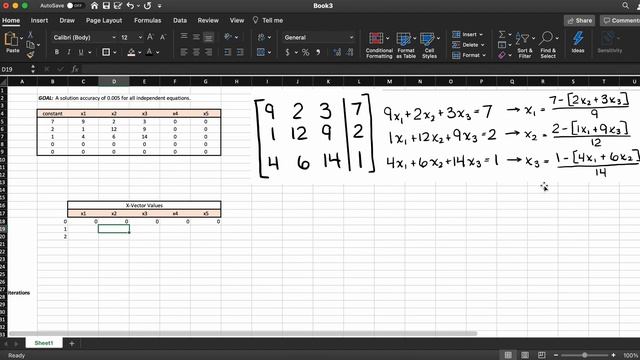This screenshot has width=640, height=360.
Task: Click the Cut scissors icon
Action: click(x=30, y=35)
